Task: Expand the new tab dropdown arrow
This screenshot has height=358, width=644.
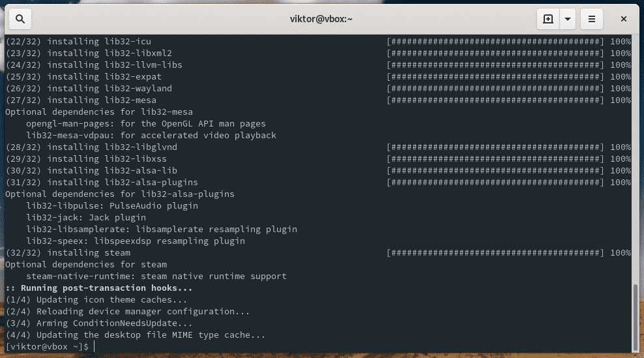Action: [568, 19]
